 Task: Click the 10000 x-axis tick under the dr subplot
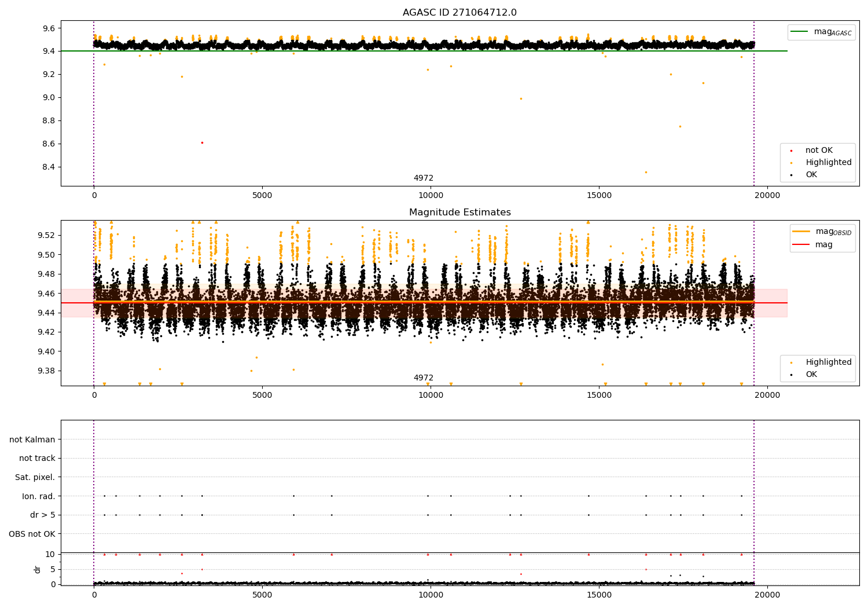tap(431, 595)
